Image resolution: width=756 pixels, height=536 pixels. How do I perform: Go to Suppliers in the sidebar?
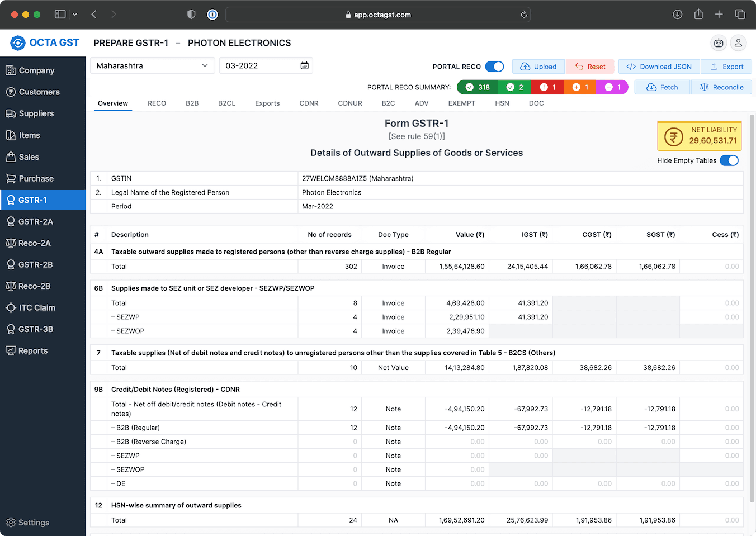tap(43, 113)
